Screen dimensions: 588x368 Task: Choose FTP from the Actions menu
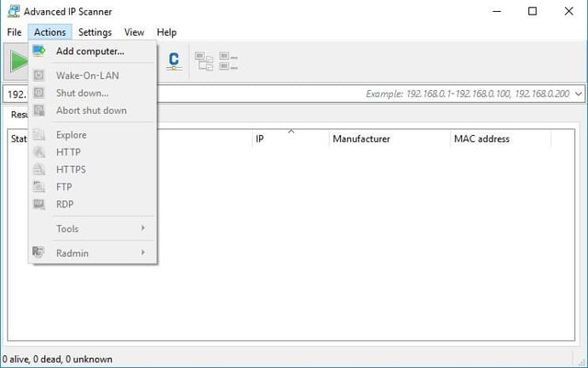point(93,187)
